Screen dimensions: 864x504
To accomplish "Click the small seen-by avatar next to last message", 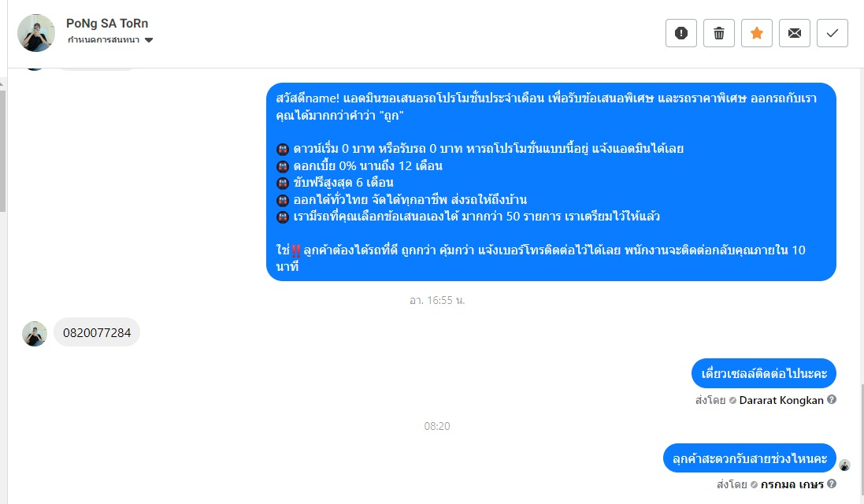I will [x=845, y=465].
